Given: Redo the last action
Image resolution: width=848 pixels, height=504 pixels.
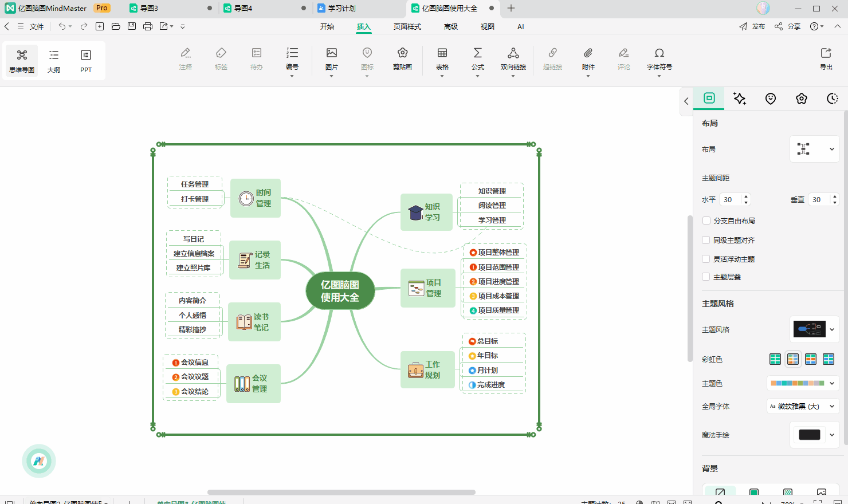Looking at the screenshot, I should [84, 26].
